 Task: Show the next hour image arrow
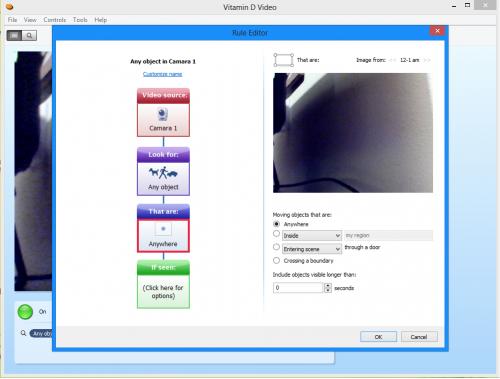(x=427, y=60)
